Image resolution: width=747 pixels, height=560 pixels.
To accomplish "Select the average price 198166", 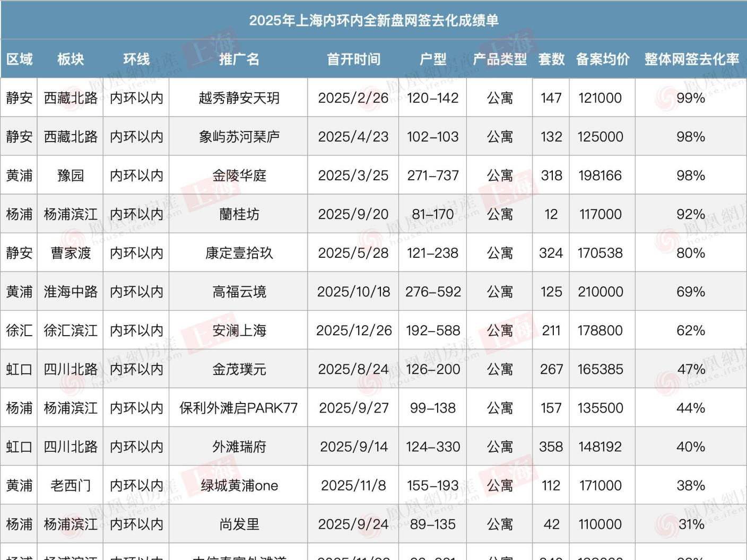I will pyautogui.click(x=600, y=176).
